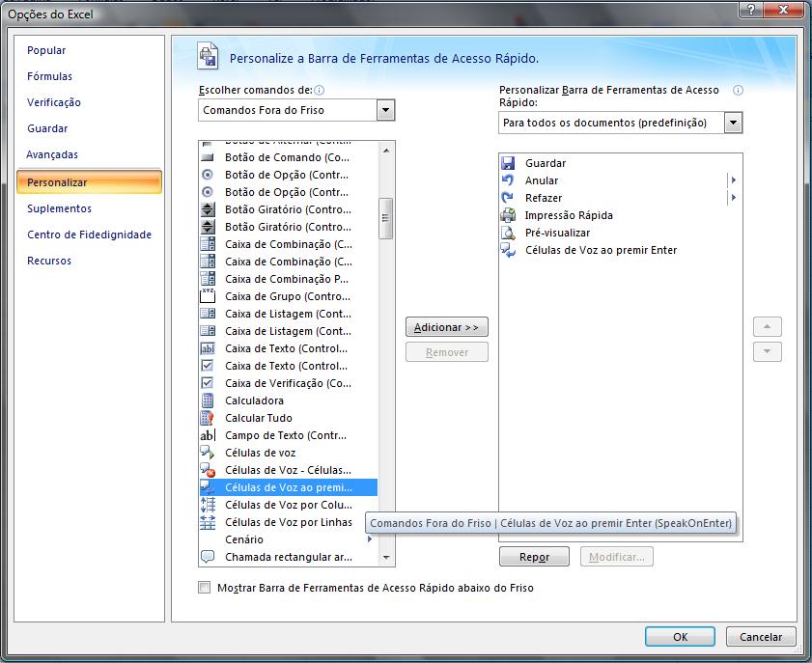The height and width of the screenshot is (663, 812).
Task: Select first Caixa de Combinação (C... row
Action: coord(289,244)
